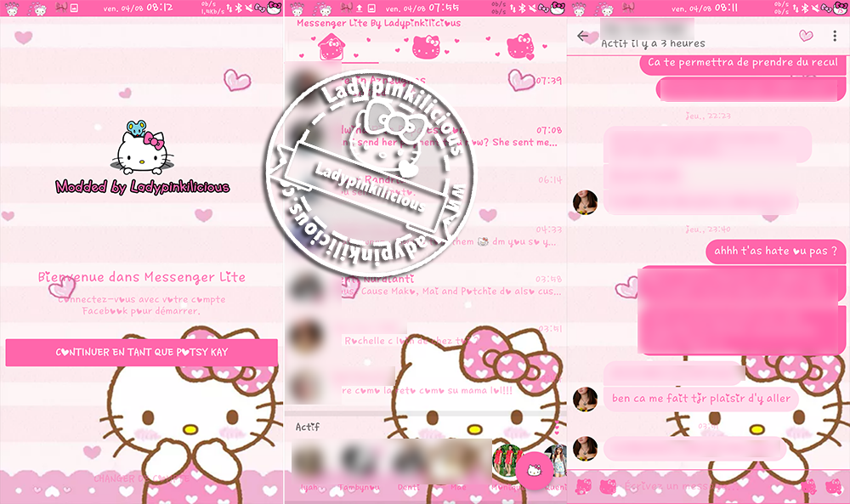Tap leftmost Hello Kitty icon beside message field
The image size is (850, 504).
(x=583, y=486)
